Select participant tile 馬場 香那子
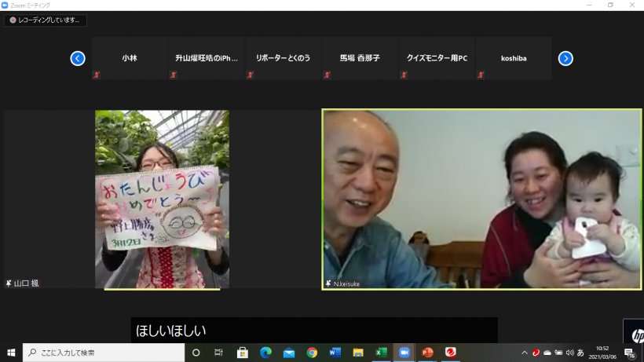 click(x=360, y=59)
